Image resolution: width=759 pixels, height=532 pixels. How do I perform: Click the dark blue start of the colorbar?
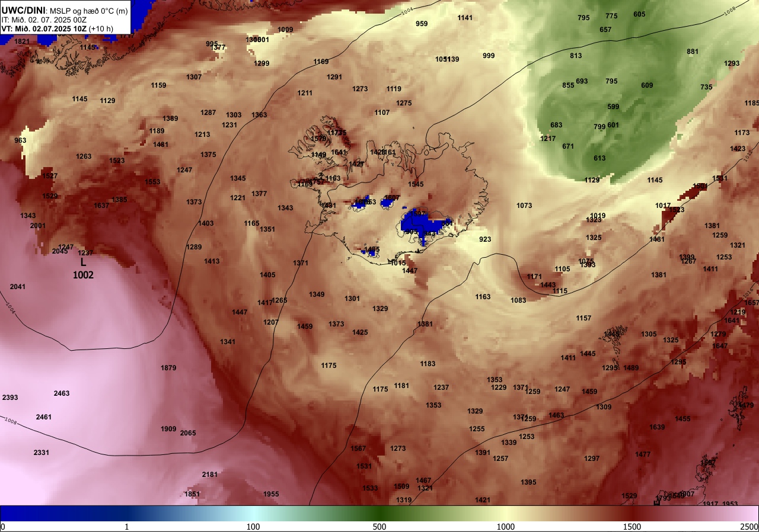(x=12, y=513)
